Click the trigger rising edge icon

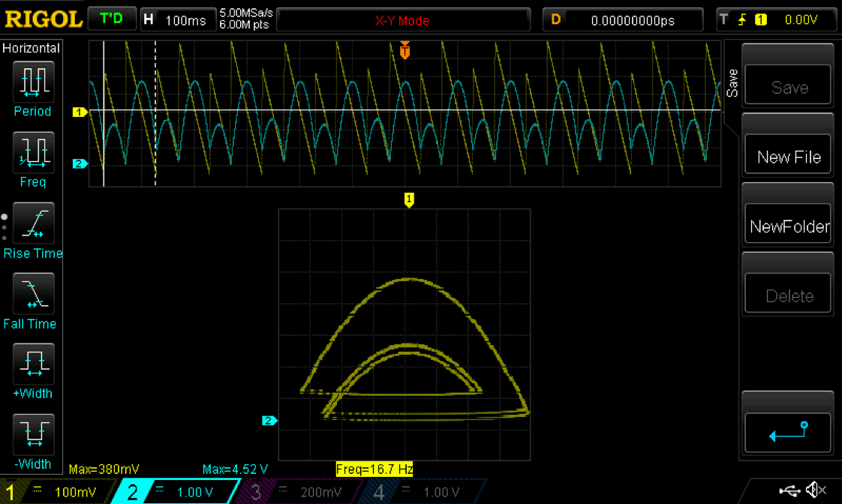(742, 20)
